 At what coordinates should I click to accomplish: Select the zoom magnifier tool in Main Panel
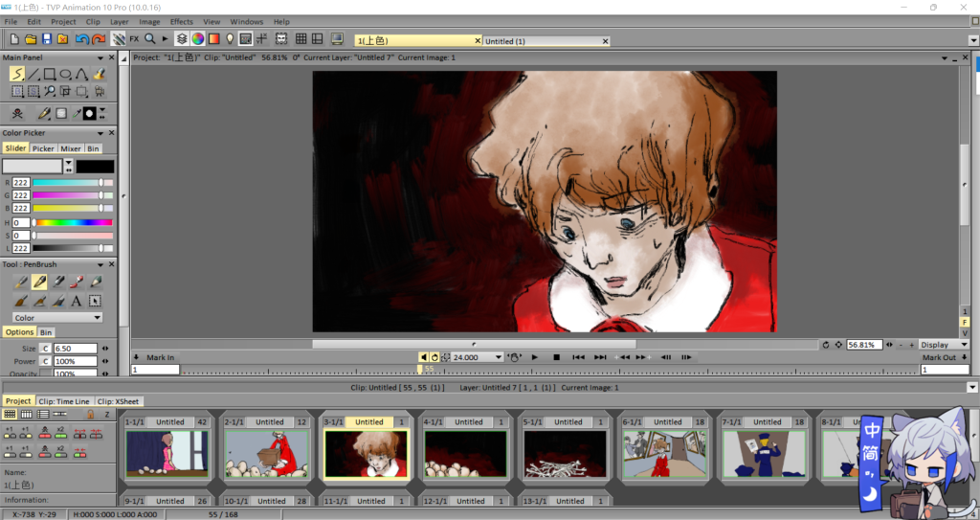click(50, 91)
